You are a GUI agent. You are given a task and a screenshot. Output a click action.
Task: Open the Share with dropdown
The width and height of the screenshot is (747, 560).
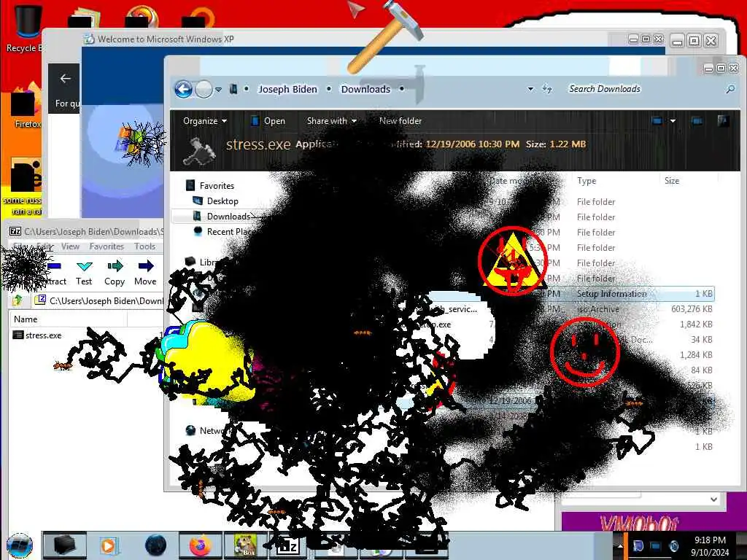tap(332, 121)
